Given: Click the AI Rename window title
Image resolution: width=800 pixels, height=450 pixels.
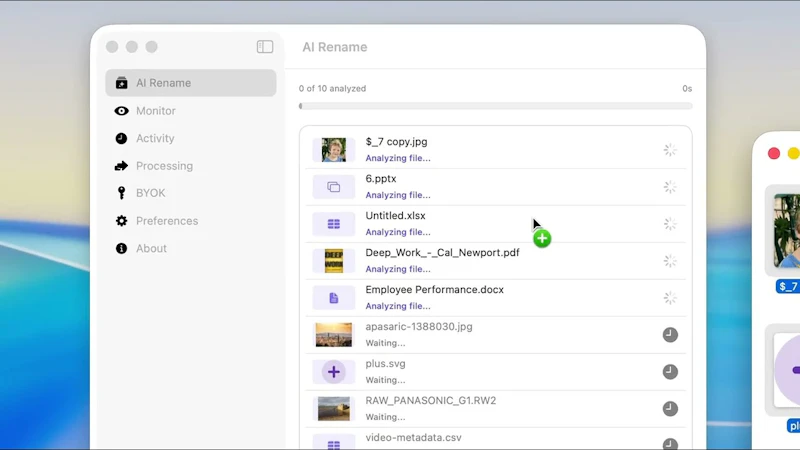Looking at the screenshot, I should coord(335,47).
